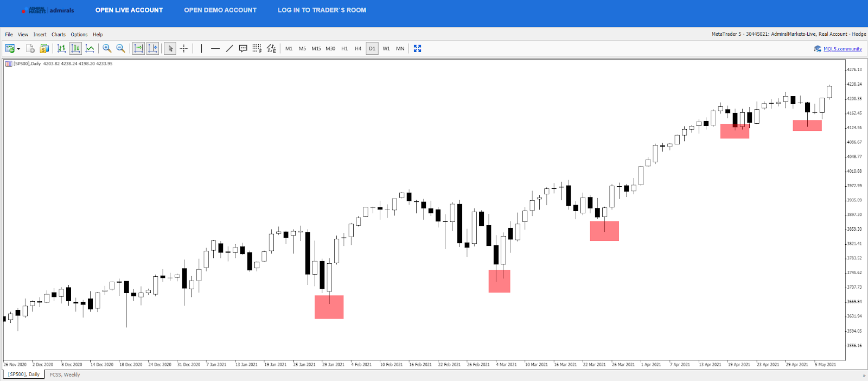The height and width of the screenshot is (381, 868).
Task: Click the [SP500],Daily chart title text
Action: (27, 63)
